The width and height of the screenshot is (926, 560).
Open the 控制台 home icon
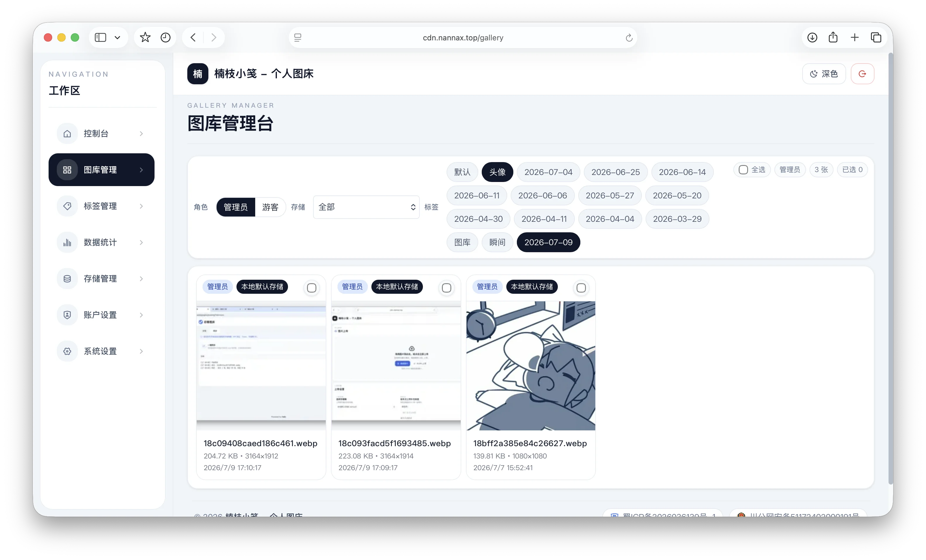pyautogui.click(x=67, y=133)
